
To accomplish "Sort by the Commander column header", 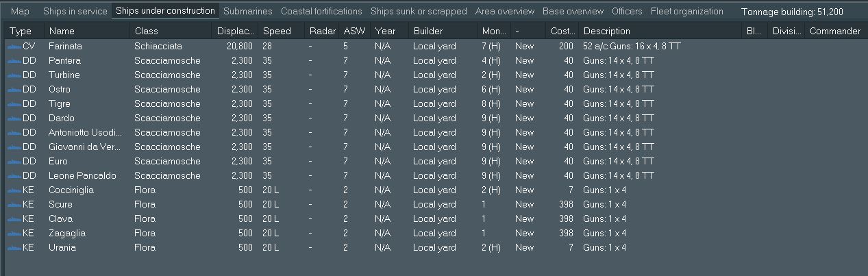I will pos(835,31).
